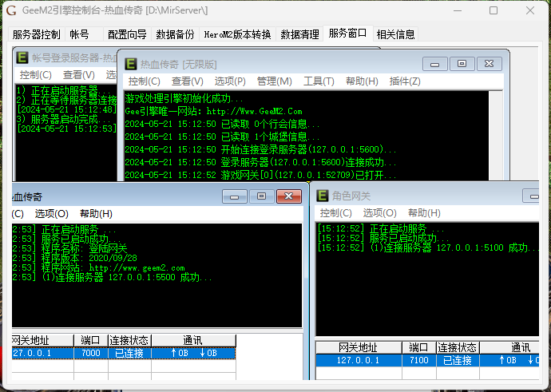Maximize the 热血传奇 [无限版] window
The height and width of the screenshot is (392, 551).
pyautogui.click(x=462, y=64)
